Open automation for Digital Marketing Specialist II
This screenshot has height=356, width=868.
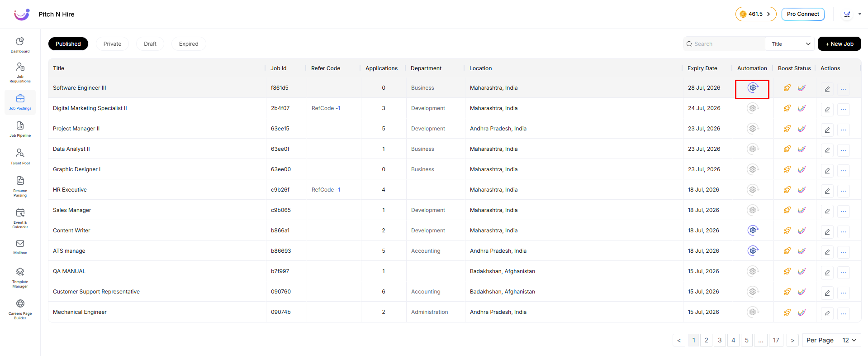(x=753, y=108)
